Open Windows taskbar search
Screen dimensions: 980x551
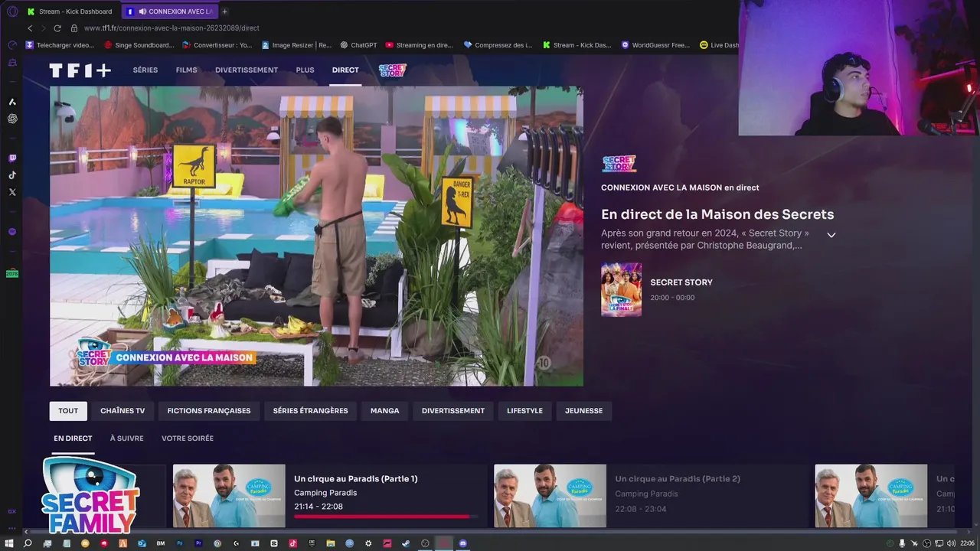tap(28, 543)
